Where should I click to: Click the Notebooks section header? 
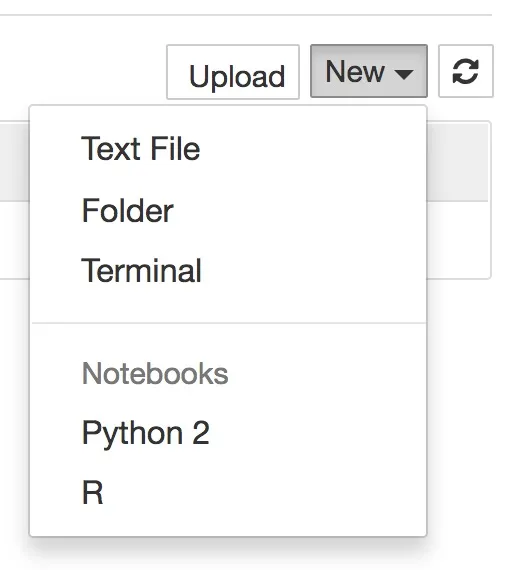155,373
